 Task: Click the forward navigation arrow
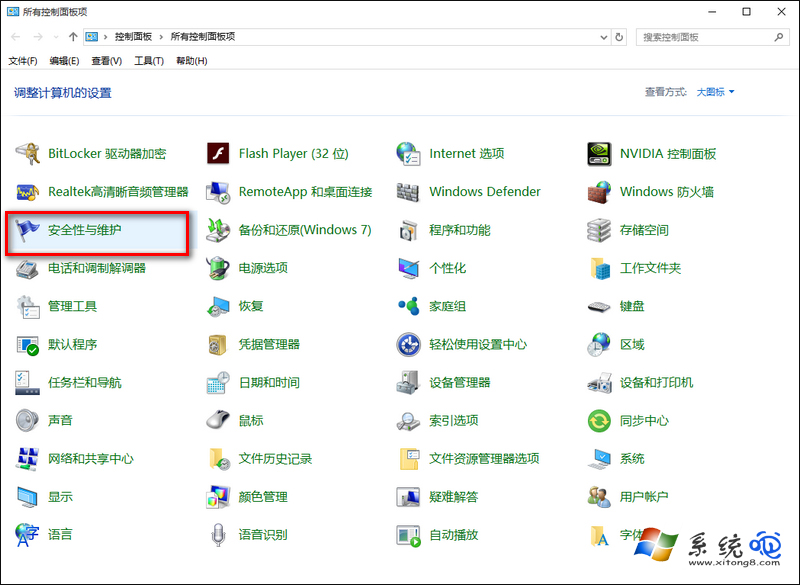[38, 37]
